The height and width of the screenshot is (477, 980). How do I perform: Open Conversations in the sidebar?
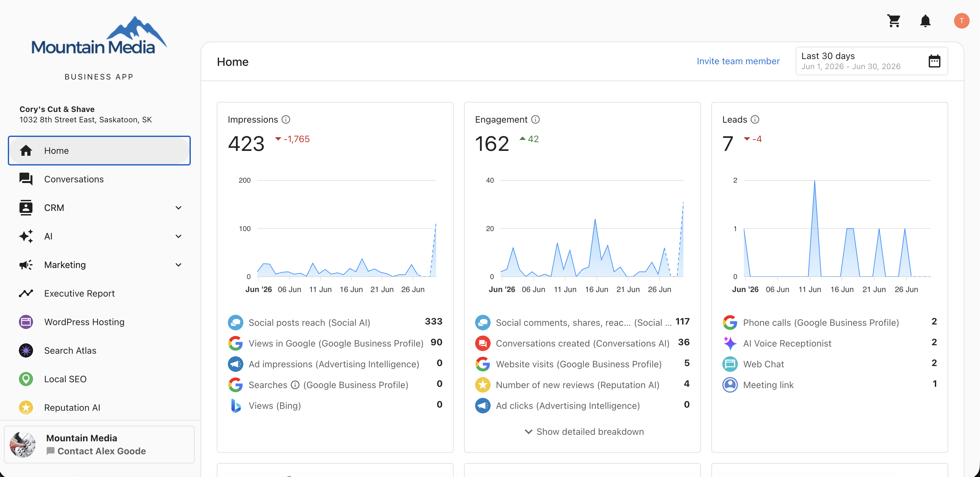click(99, 179)
